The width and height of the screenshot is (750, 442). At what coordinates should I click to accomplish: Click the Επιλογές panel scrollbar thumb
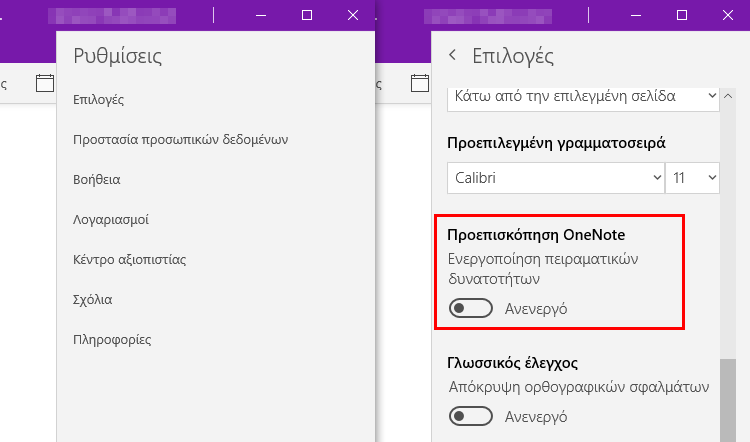(x=728, y=400)
